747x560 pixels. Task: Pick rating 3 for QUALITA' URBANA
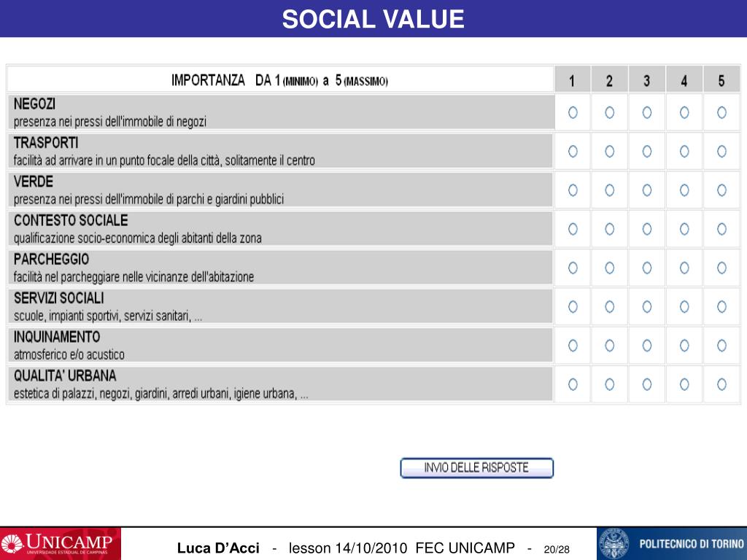pos(647,384)
